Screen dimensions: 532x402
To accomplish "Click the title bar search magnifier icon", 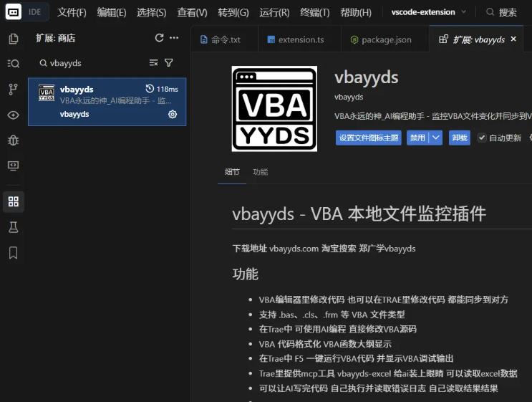I will (490, 12).
